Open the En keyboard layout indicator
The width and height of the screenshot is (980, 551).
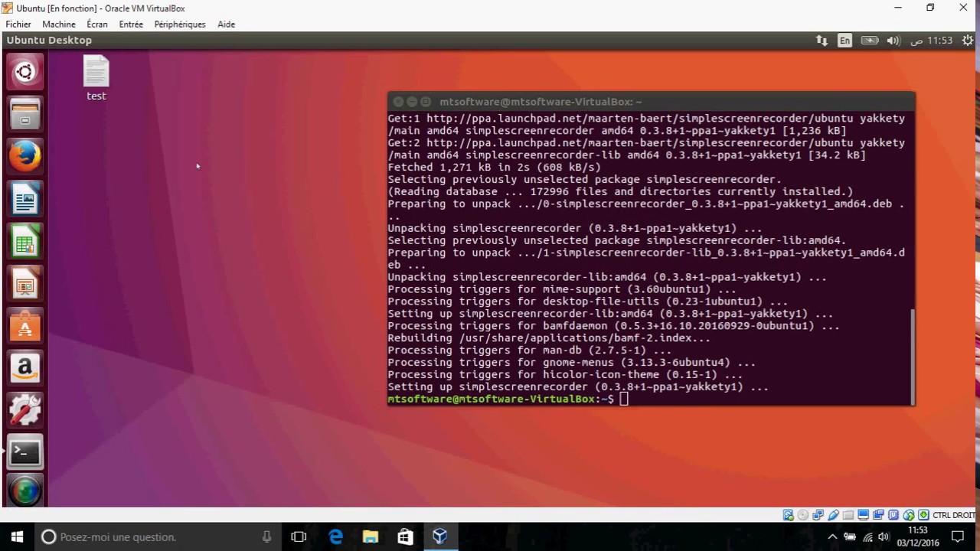pyautogui.click(x=844, y=41)
